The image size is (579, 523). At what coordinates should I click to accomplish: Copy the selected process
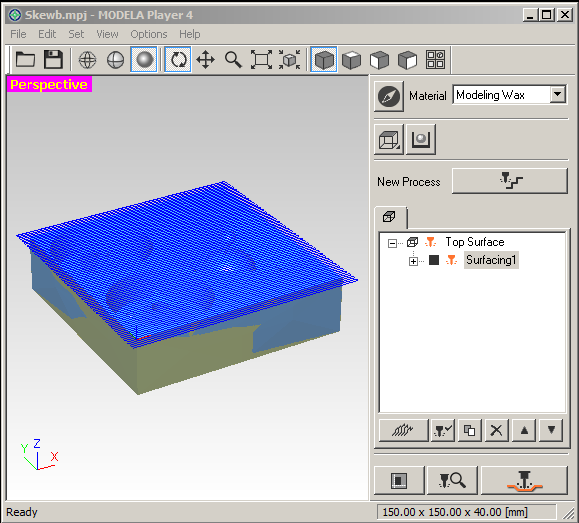pyautogui.click(x=470, y=430)
